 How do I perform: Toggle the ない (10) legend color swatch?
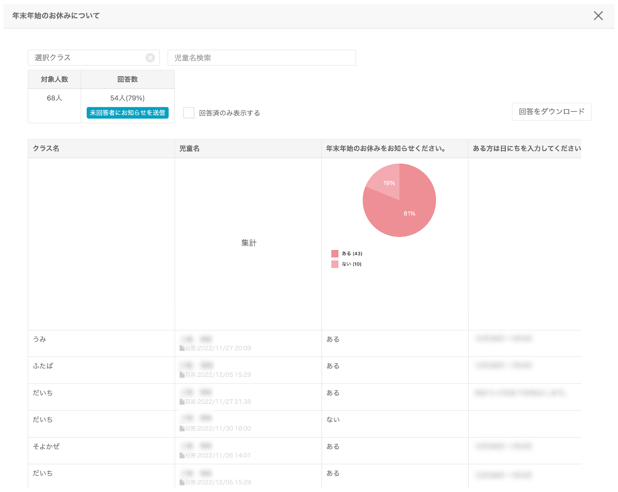click(335, 264)
